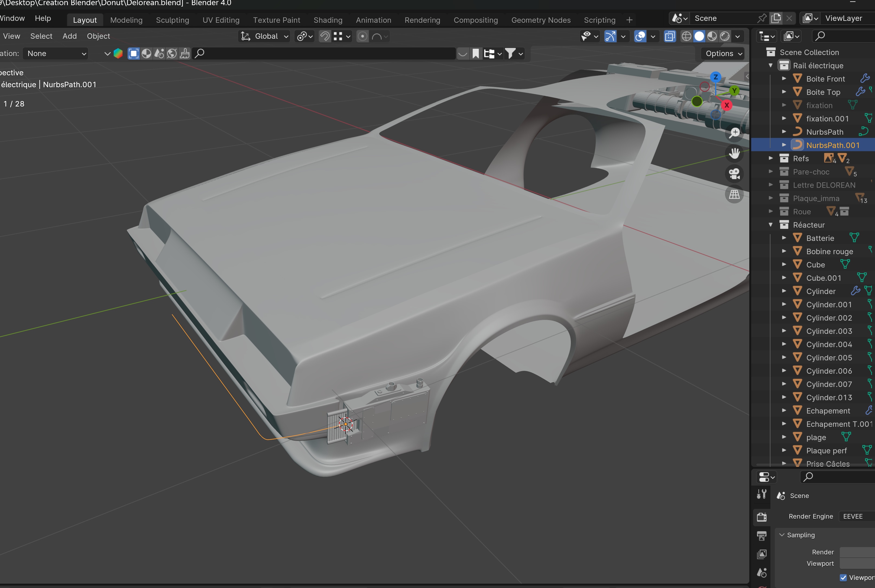Click the Z axis on navigation gizmo

pyautogui.click(x=716, y=77)
